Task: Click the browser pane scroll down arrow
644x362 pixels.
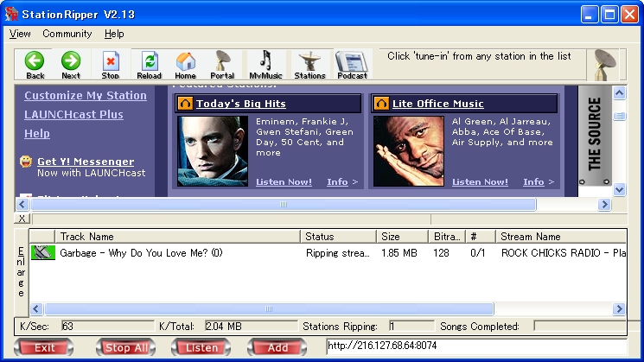Action: (619, 189)
